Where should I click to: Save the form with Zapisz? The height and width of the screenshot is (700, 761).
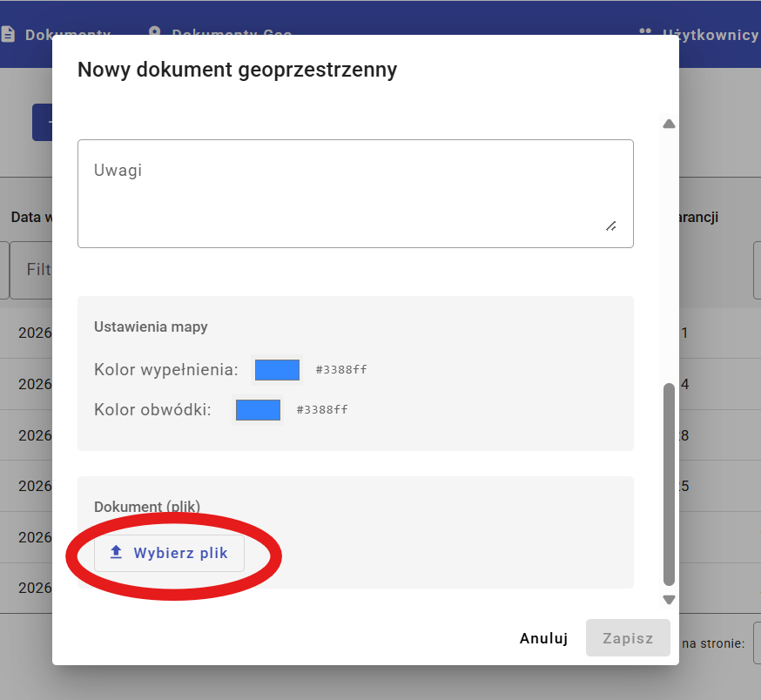tap(628, 637)
